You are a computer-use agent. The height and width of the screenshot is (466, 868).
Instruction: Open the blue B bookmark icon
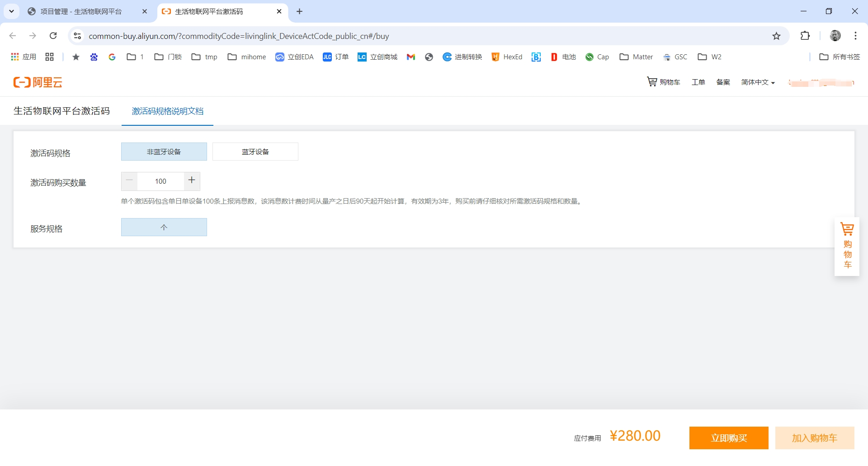point(536,57)
